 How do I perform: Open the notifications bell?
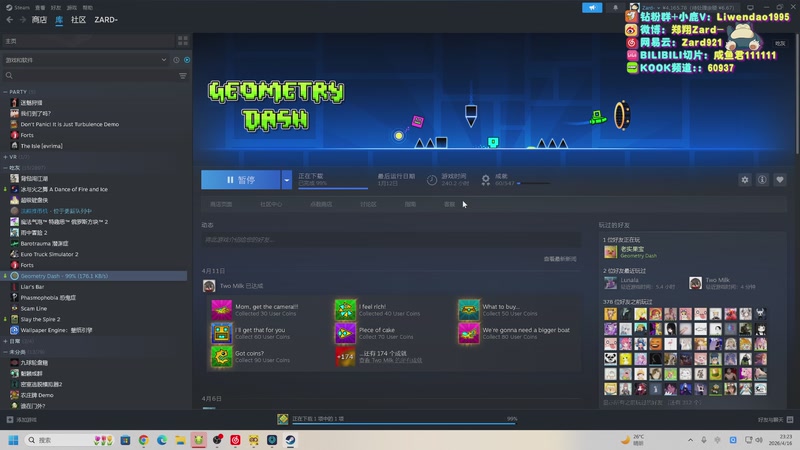pos(615,8)
